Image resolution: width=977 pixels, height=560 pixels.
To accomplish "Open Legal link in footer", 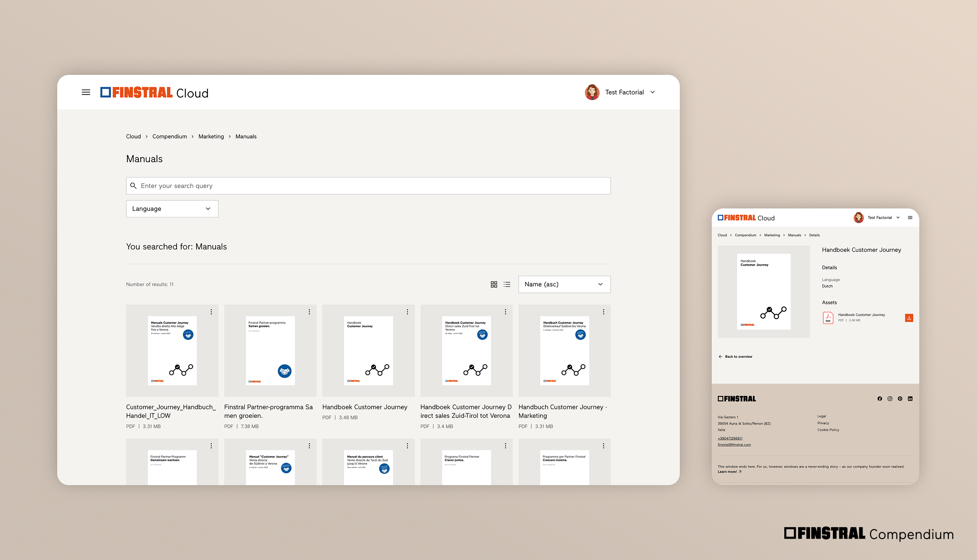I will pyautogui.click(x=821, y=416).
